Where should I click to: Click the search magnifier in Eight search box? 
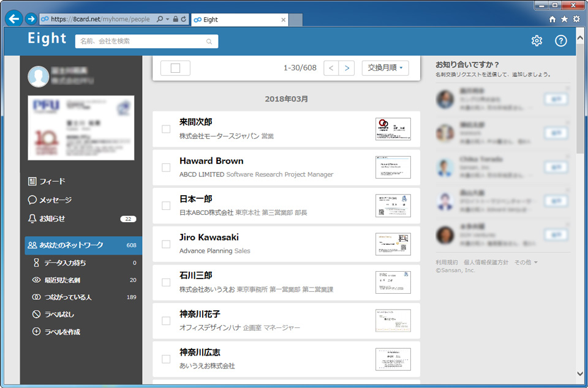click(209, 42)
